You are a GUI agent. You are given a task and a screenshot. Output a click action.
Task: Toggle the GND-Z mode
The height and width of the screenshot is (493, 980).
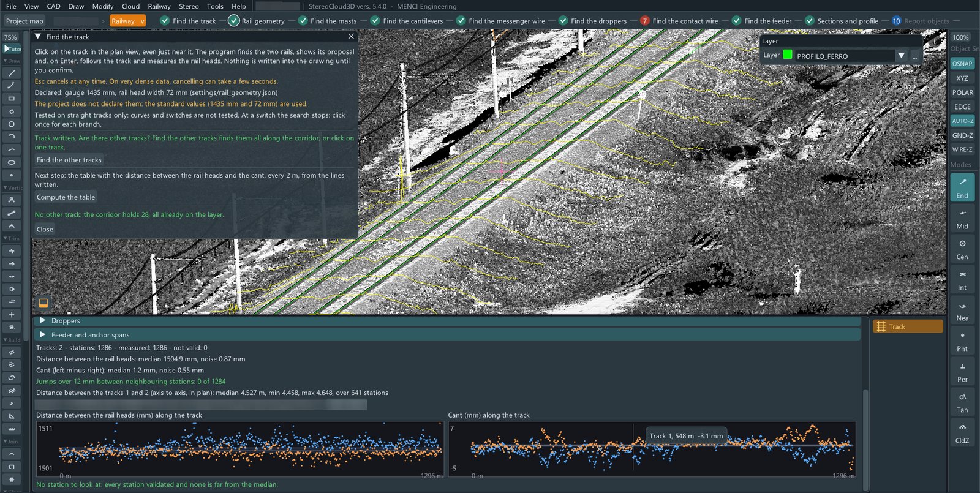pos(962,135)
